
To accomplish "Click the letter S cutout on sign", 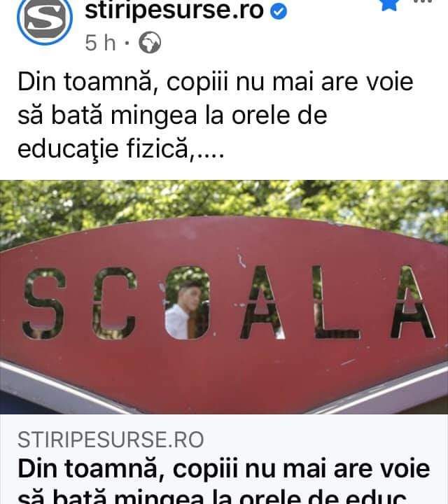I will pyautogui.click(x=44, y=303).
